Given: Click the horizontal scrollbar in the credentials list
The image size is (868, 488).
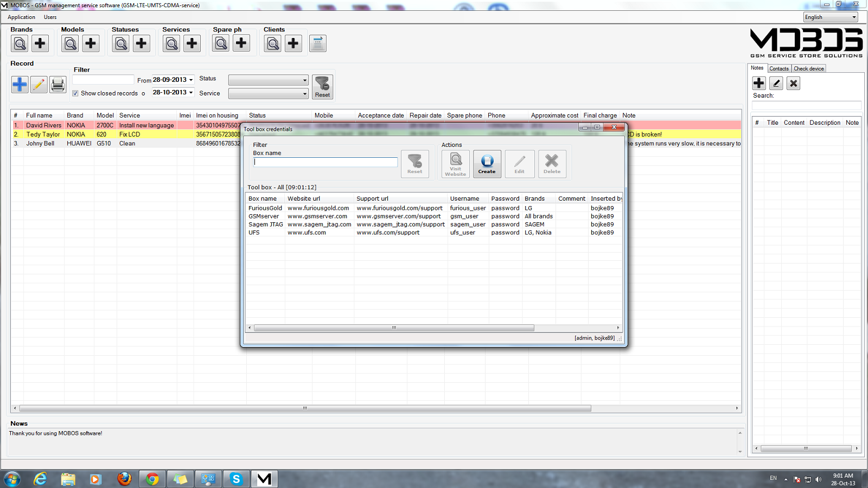Looking at the screenshot, I should tap(393, 328).
